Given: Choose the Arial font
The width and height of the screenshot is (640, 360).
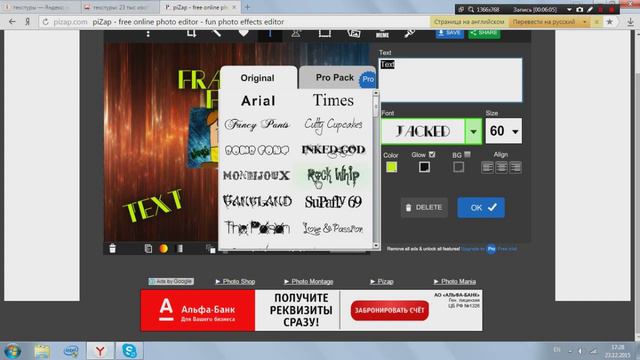Looking at the screenshot, I should pos(258,100).
